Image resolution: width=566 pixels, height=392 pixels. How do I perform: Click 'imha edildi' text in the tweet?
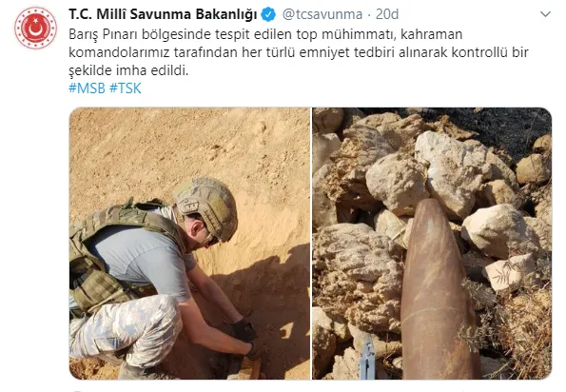153,70
